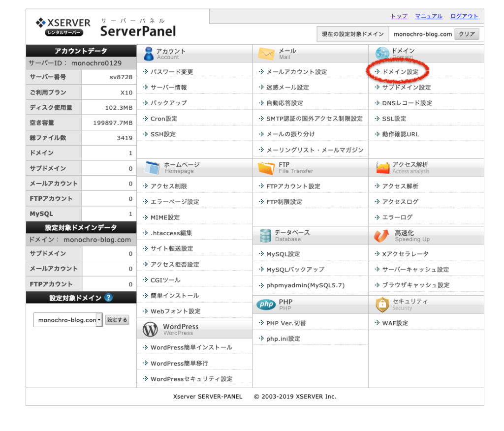The width and height of the screenshot is (504, 431).
Task: Open アクセス拒否設定
Action: click(175, 265)
